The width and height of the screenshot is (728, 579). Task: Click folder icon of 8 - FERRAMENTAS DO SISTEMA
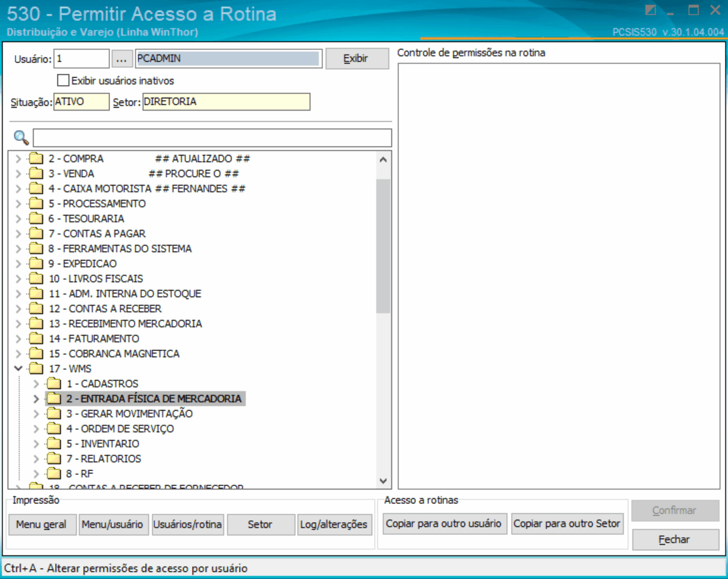coord(36,248)
